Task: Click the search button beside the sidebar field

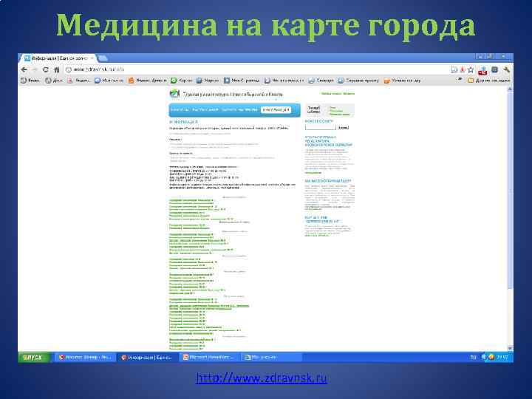Action: (x=344, y=128)
